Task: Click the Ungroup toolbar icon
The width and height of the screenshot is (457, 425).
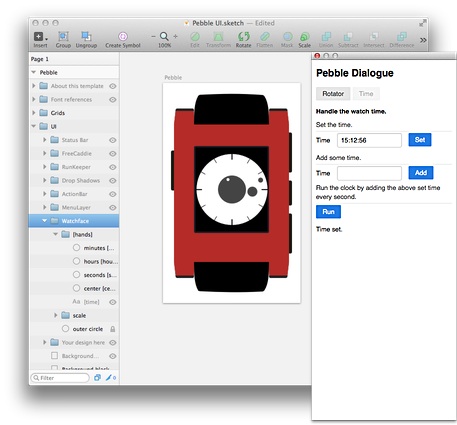Action: pyautogui.click(x=86, y=36)
